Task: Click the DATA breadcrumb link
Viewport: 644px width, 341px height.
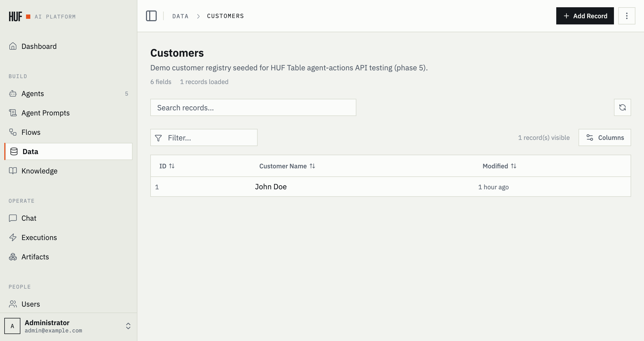Action: click(x=180, y=16)
